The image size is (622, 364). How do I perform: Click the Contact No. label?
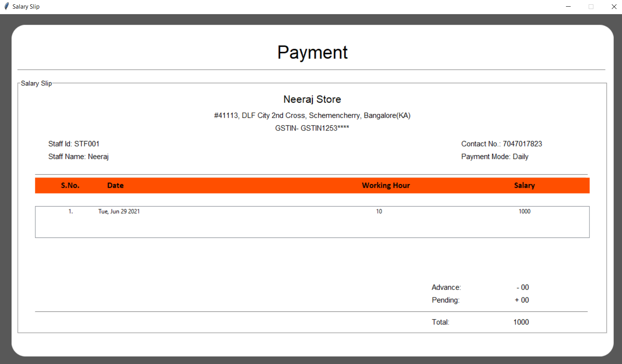click(501, 144)
